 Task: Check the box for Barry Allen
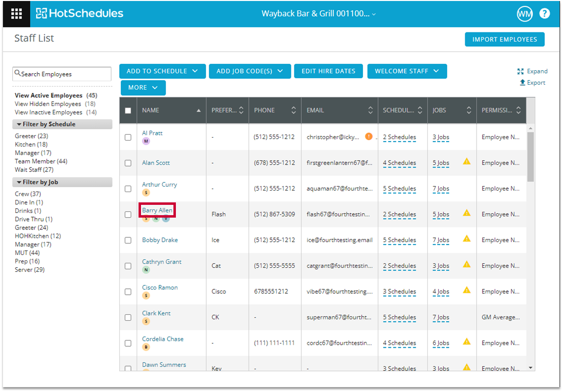128,215
